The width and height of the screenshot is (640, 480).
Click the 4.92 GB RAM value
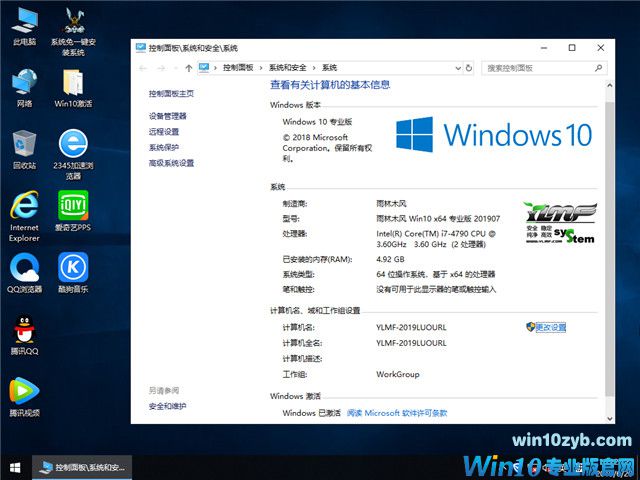point(390,259)
